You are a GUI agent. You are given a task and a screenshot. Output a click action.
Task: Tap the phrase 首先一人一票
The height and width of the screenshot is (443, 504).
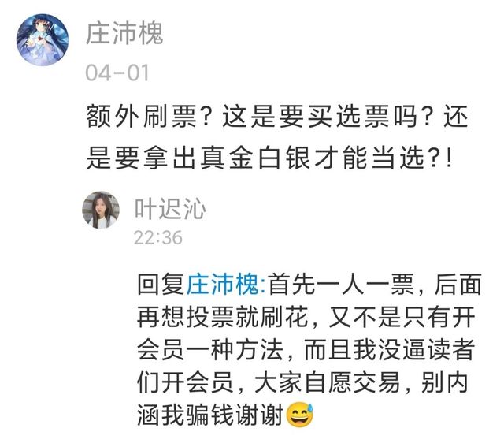(x=341, y=285)
